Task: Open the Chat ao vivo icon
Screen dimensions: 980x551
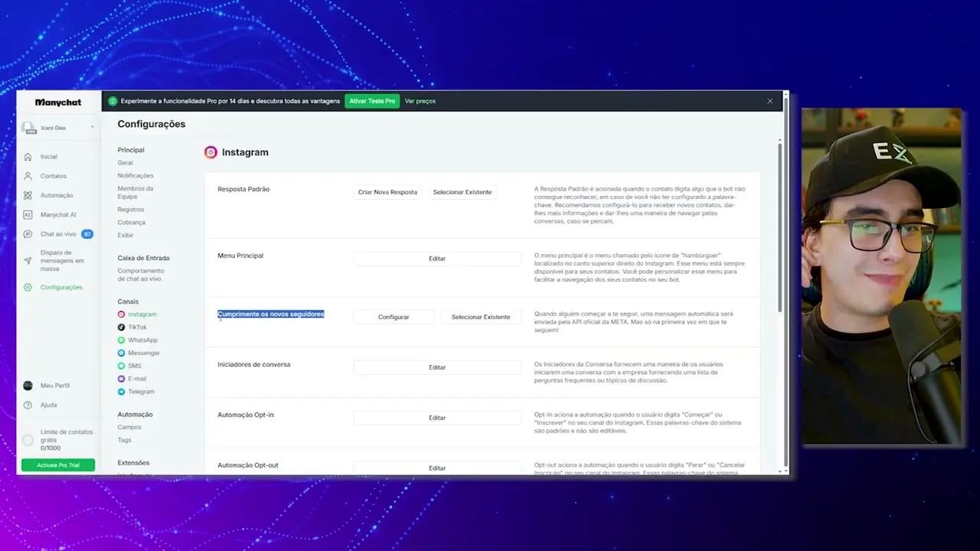Action: pyautogui.click(x=28, y=234)
